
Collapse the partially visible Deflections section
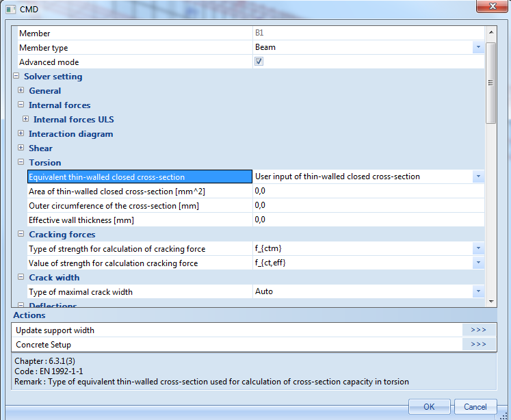coord(21,305)
